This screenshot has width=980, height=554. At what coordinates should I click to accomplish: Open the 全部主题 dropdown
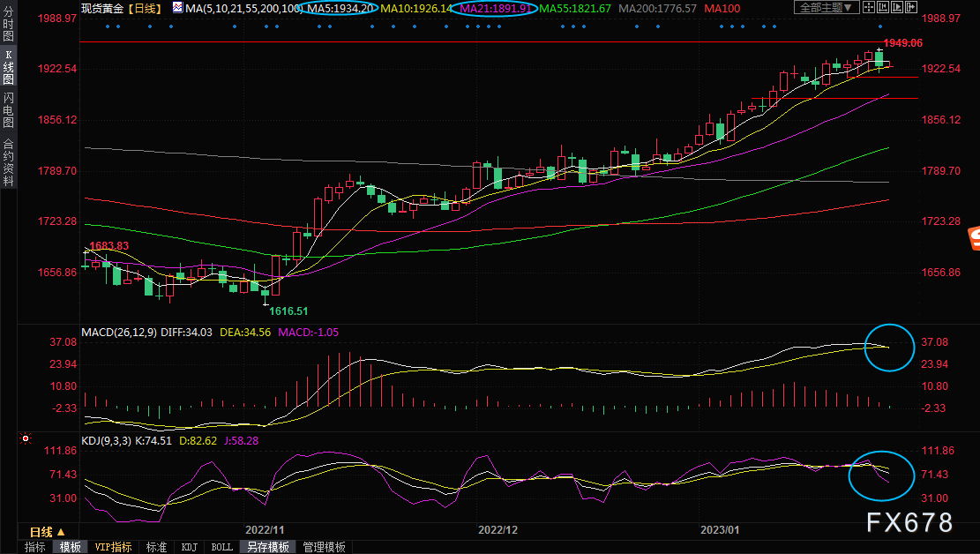pyautogui.click(x=827, y=8)
